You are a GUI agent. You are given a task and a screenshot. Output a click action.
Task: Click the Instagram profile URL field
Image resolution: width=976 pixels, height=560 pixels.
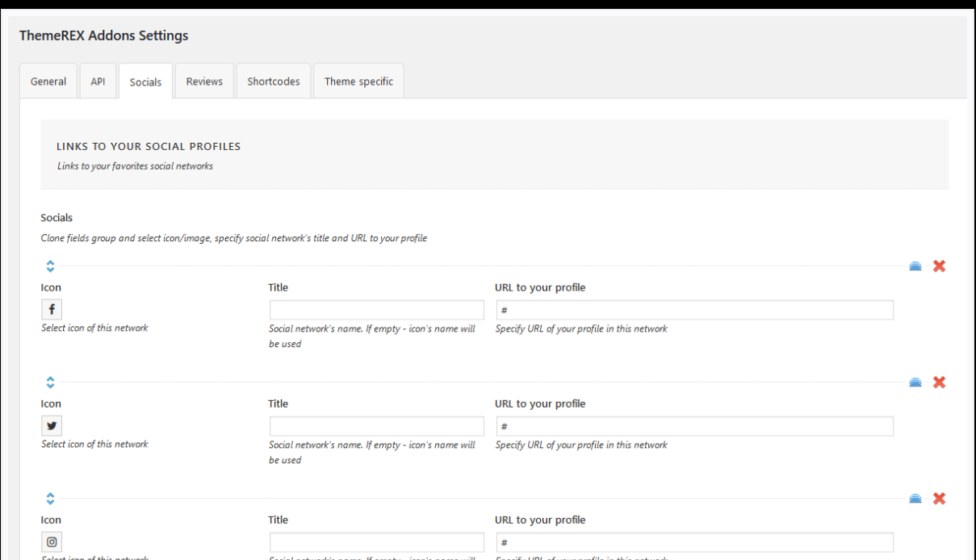point(694,542)
